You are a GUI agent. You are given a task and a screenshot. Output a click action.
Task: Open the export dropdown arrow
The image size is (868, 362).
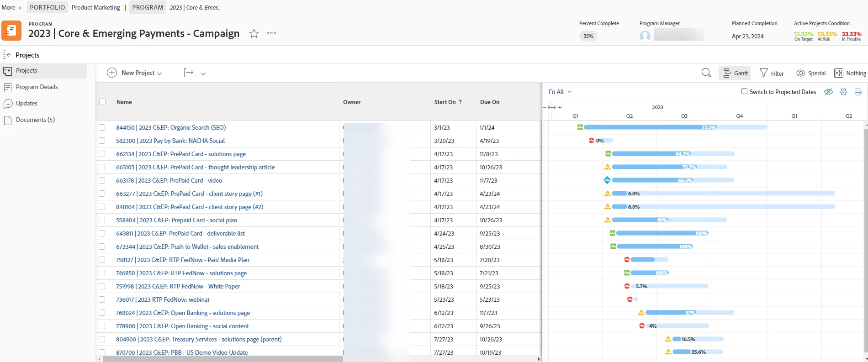(203, 73)
